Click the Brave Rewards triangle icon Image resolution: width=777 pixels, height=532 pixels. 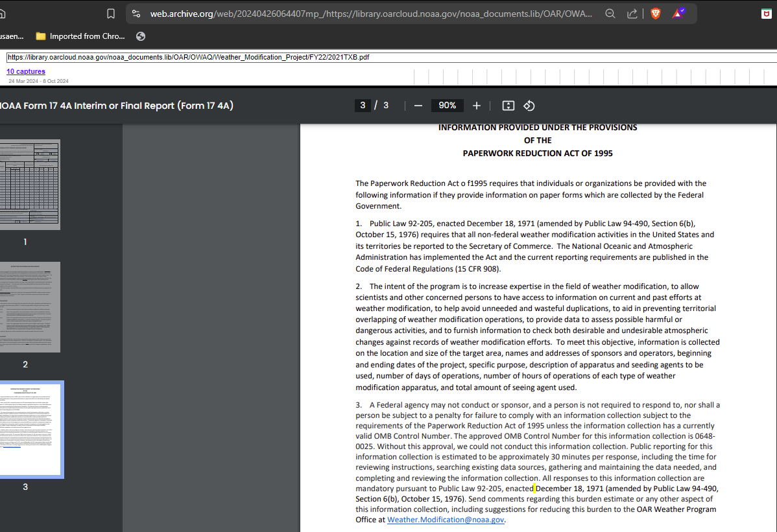point(678,13)
